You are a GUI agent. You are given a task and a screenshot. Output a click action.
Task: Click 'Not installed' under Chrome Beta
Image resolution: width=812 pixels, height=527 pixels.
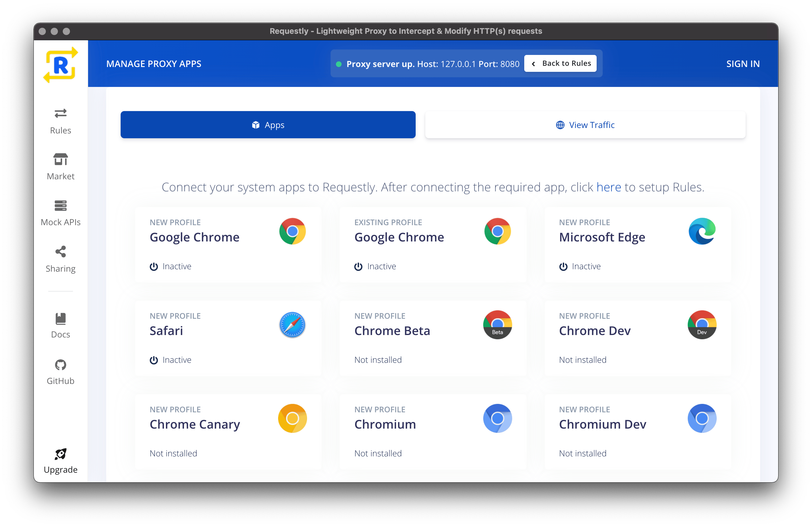point(378,360)
